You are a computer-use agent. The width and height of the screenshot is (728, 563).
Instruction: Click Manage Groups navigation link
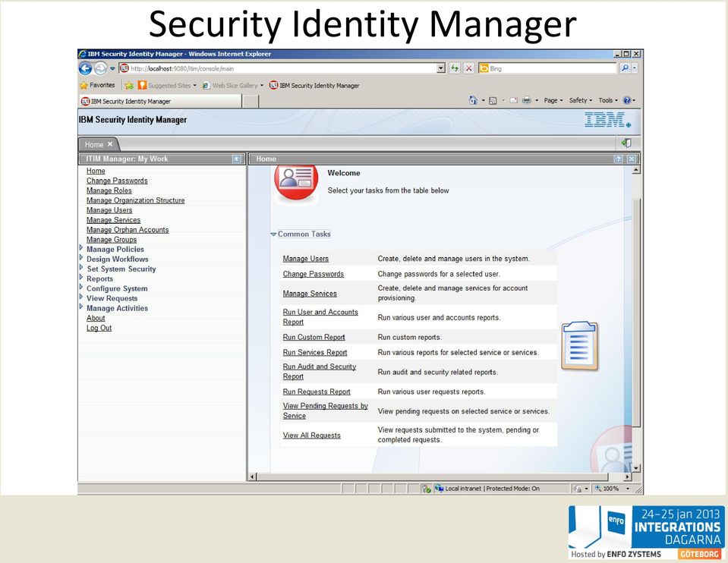pos(112,240)
